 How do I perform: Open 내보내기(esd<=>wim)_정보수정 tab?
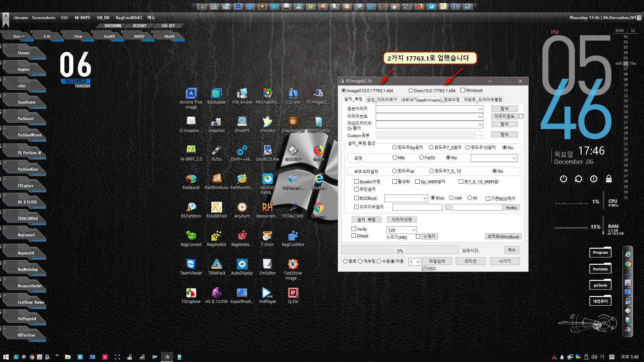pyautogui.click(x=430, y=100)
